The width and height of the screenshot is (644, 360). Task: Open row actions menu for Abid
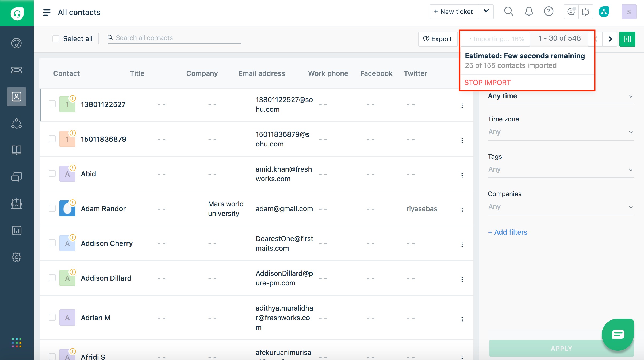tap(462, 175)
